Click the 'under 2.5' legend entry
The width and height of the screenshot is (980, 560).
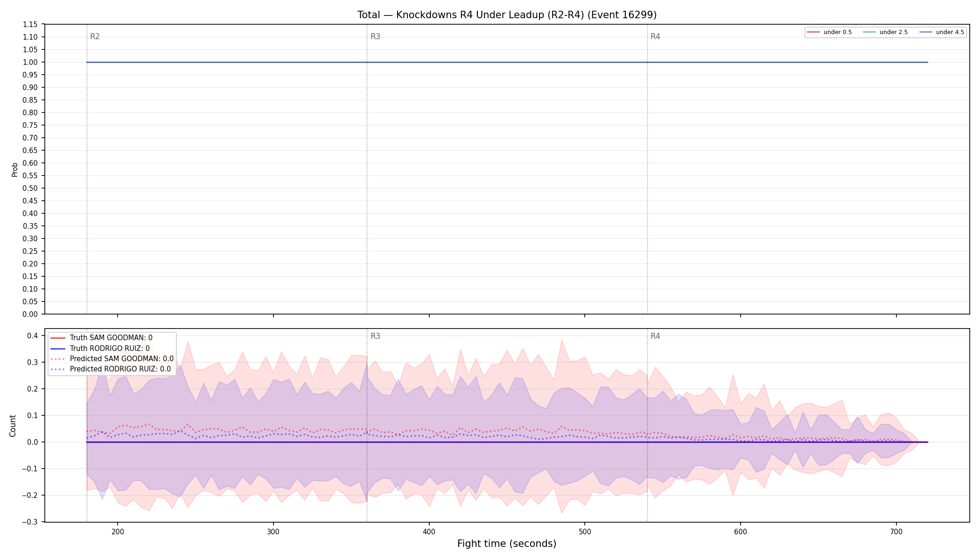tap(885, 32)
